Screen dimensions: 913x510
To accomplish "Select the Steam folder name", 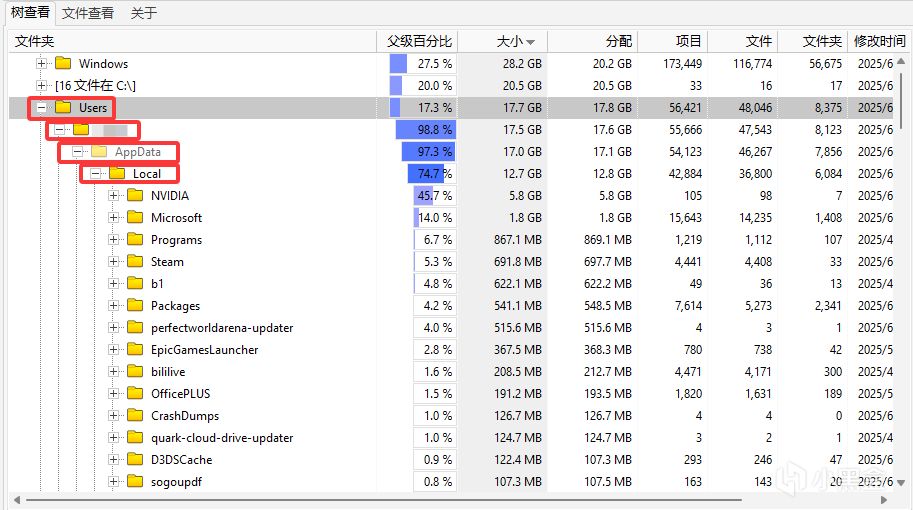I will [x=167, y=262].
